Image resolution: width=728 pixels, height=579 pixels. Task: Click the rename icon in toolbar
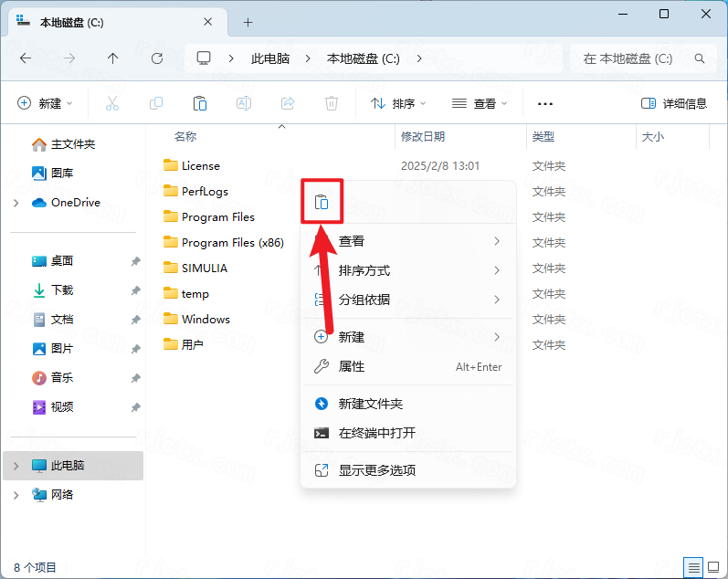point(244,103)
